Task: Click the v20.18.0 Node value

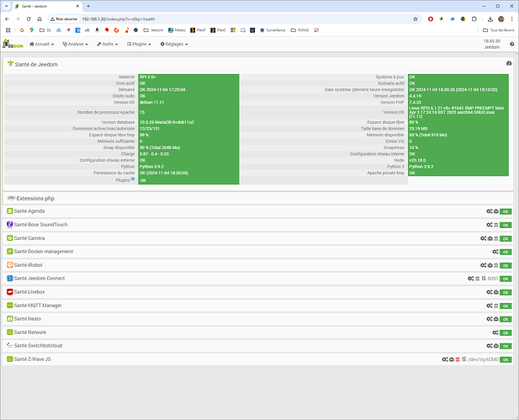Action: click(x=417, y=160)
